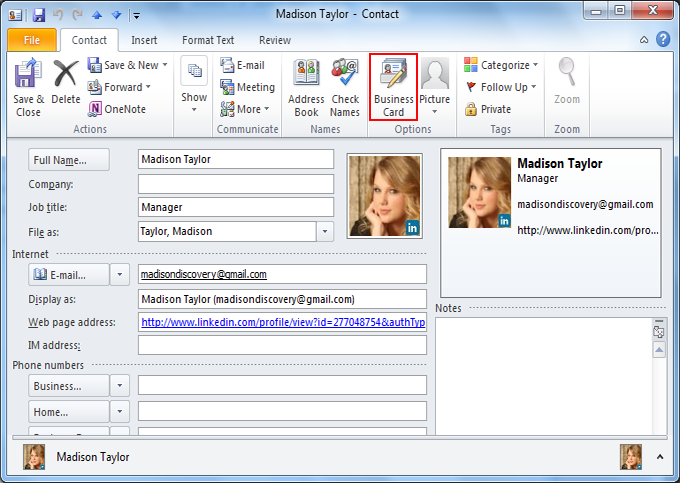Expand the File as dropdown
Screen dimensions: 680x483
point(325,231)
